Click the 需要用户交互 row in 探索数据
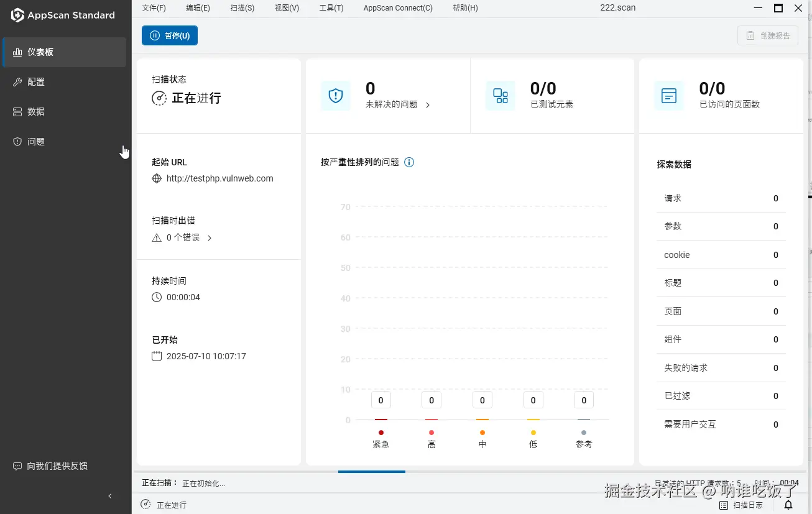Screen dimensions: 812x514 (721, 425)
